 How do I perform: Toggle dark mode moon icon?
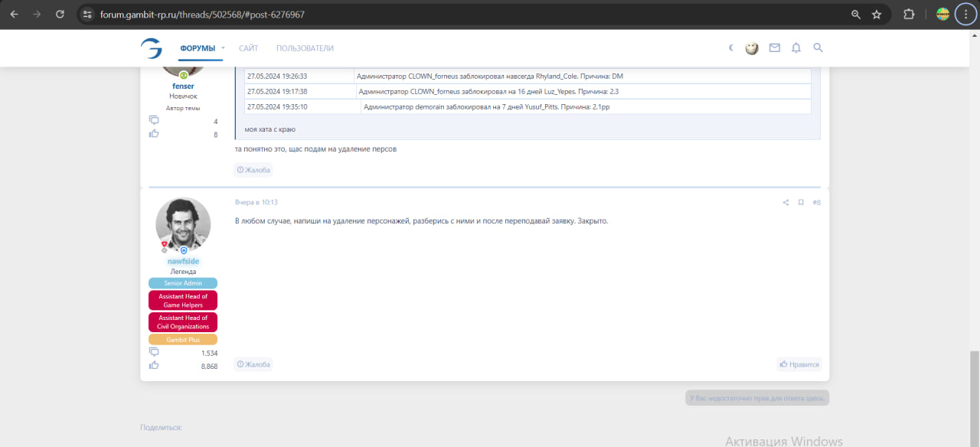click(731, 47)
